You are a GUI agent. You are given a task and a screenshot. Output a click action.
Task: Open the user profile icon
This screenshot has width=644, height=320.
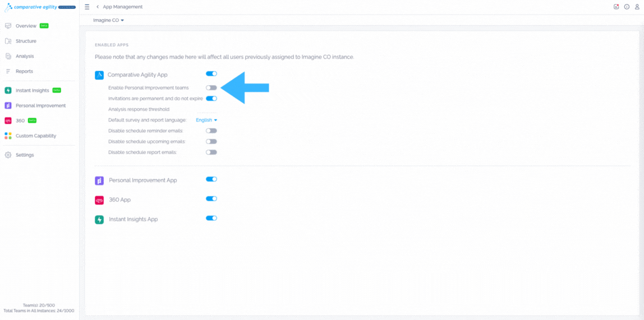pyautogui.click(x=637, y=7)
